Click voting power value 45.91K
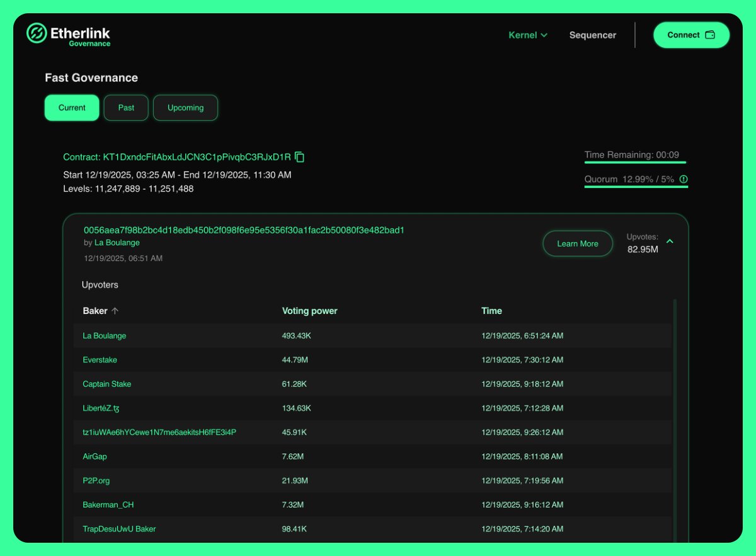Viewport: 756px width, 556px height. tap(294, 432)
